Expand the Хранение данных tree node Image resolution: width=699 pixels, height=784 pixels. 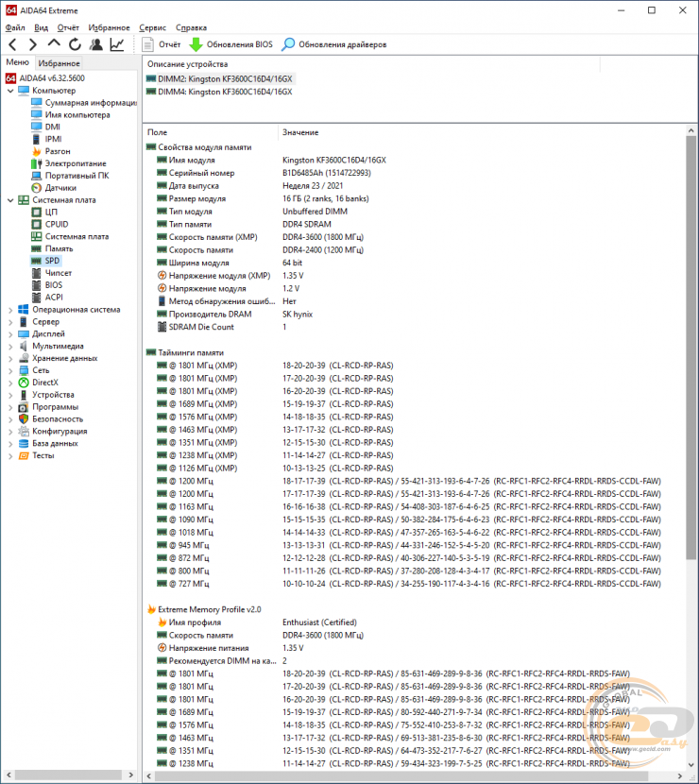tap(10, 359)
